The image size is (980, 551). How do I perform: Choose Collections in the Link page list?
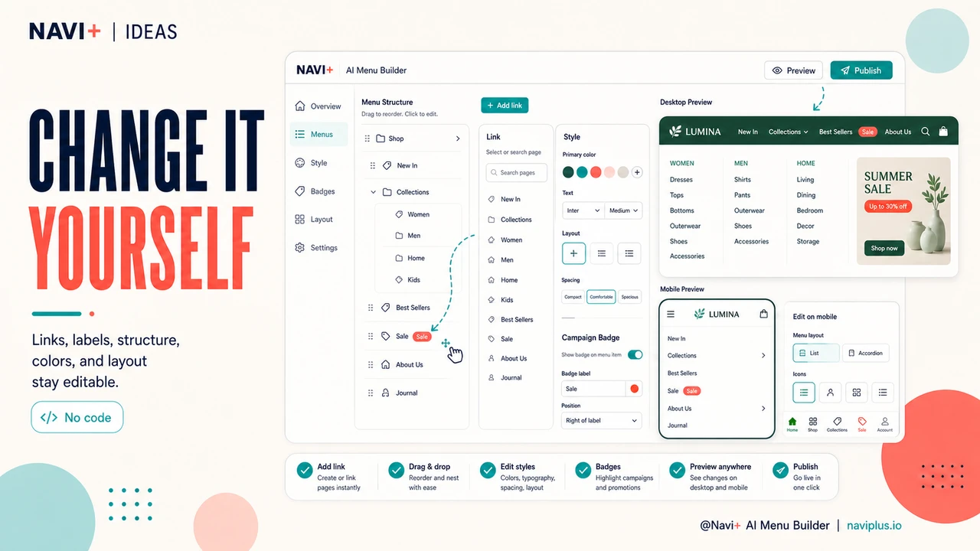516,220
